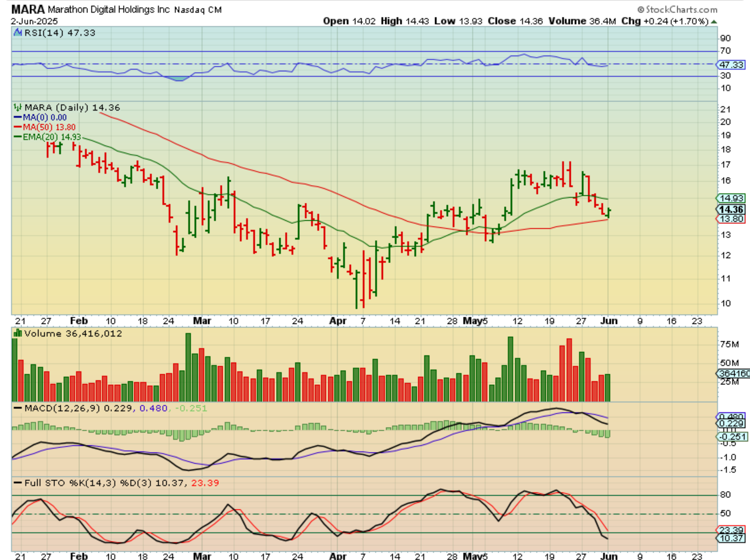
Task: Click the black line marker before Full STO
Action: tap(18, 482)
